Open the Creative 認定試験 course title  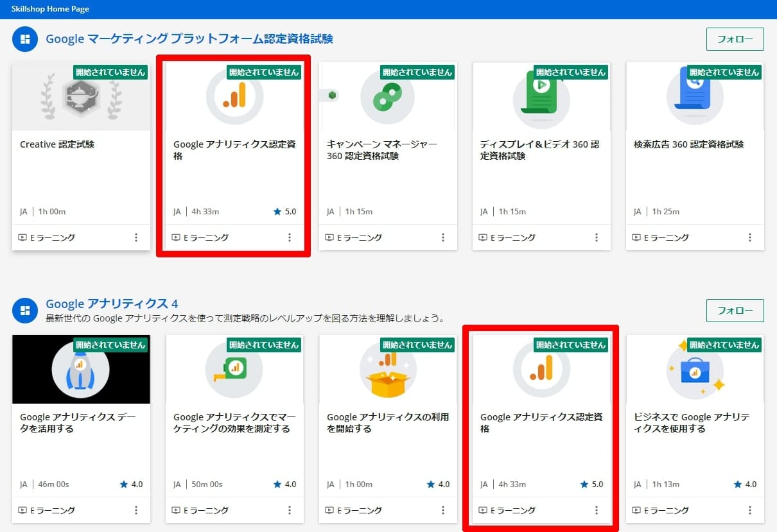tap(57, 144)
